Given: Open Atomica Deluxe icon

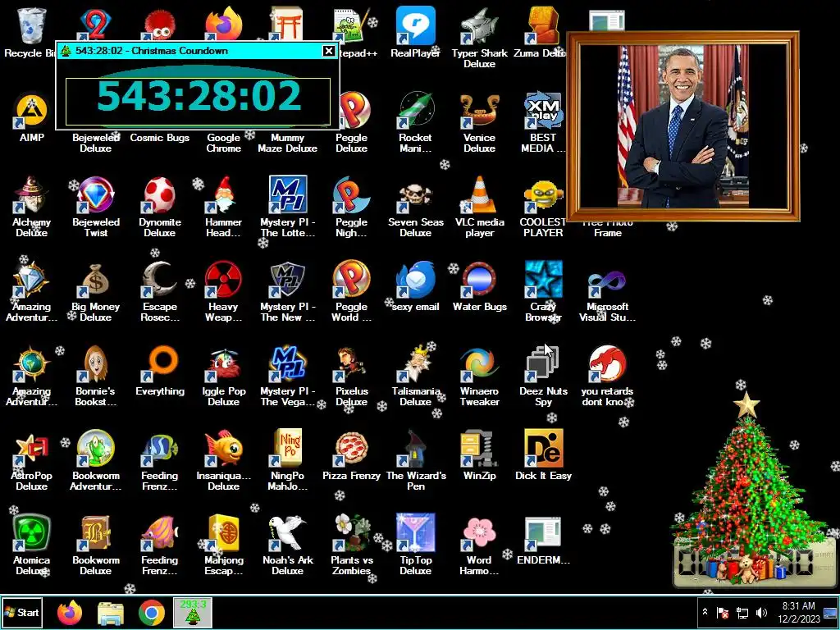Looking at the screenshot, I should 31,533.
